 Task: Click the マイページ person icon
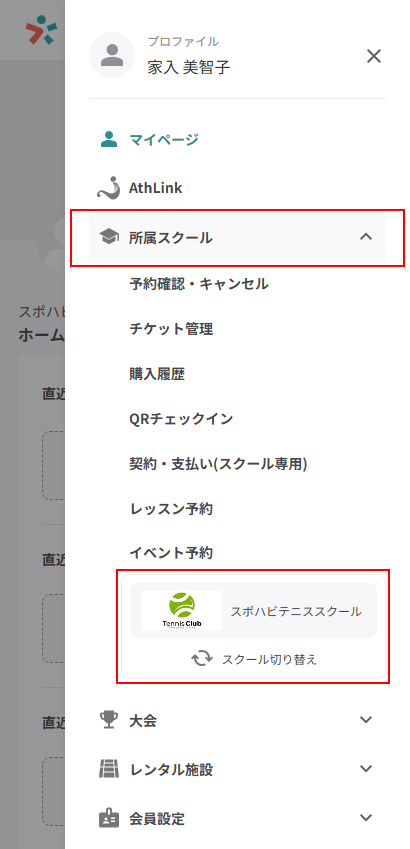109,140
